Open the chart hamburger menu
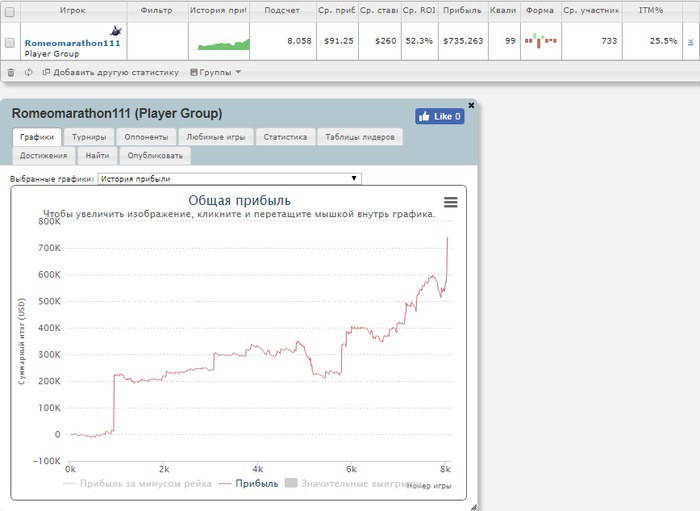Viewport: 700px width, 511px height. pos(451,201)
